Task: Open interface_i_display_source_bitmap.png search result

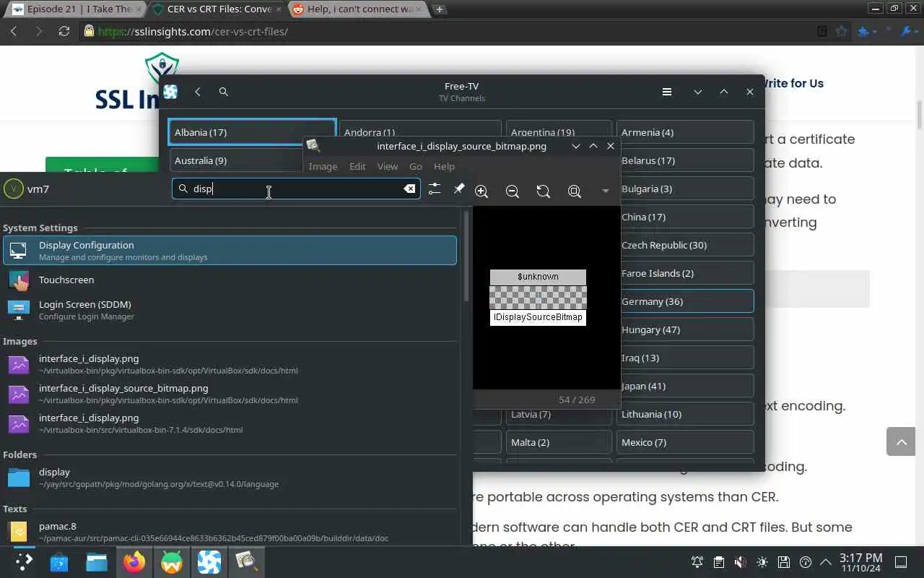Action: point(230,394)
